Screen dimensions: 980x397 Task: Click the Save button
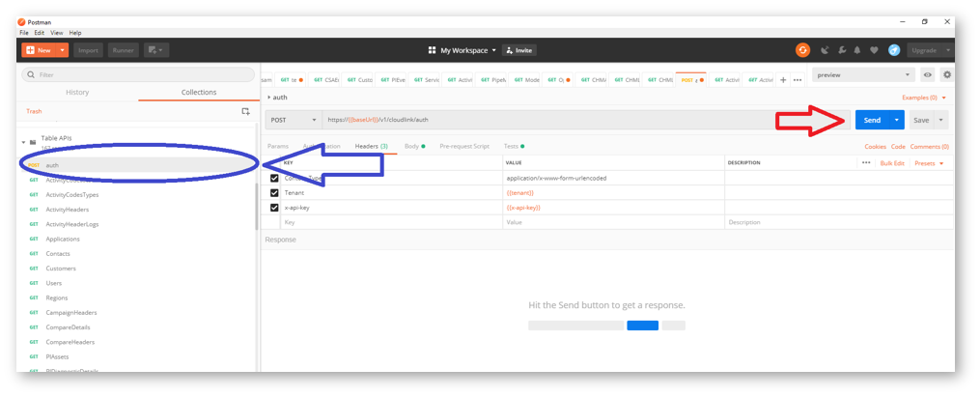[x=921, y=120]
